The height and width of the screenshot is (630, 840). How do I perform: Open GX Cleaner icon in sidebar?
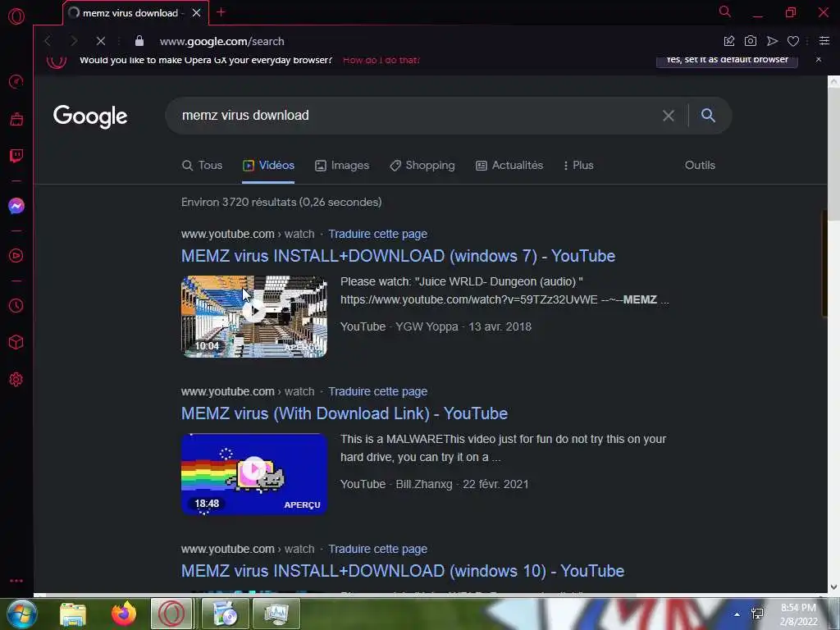pos(16,119)
